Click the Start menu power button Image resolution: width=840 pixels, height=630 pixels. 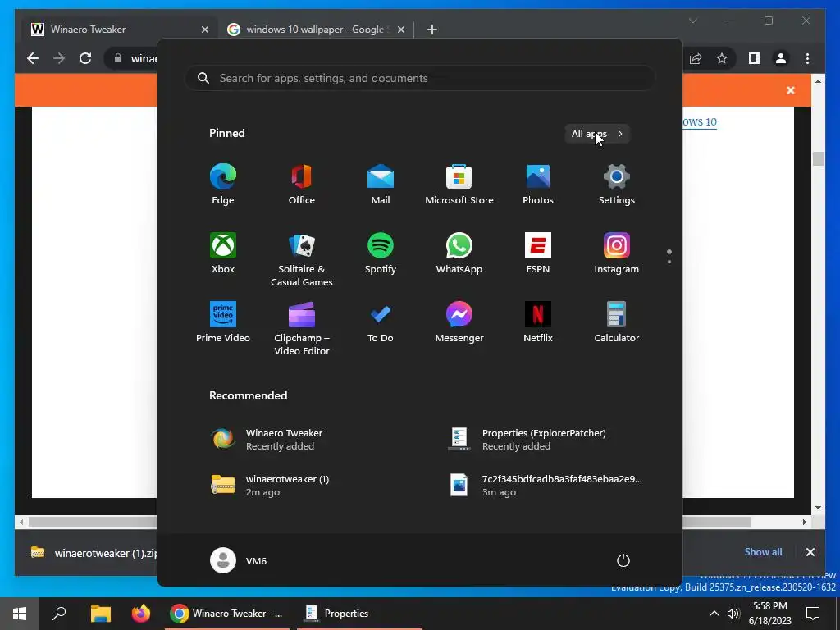pos(623,560)
